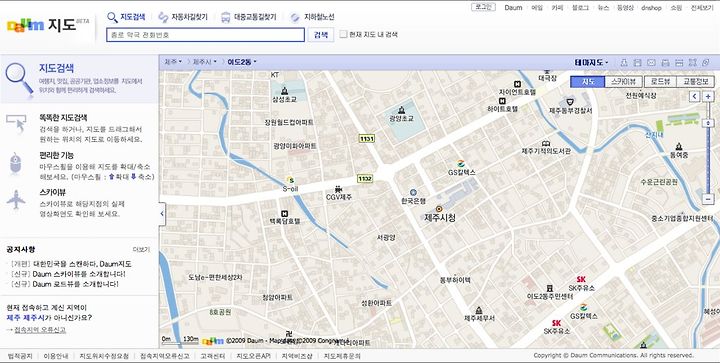Click the 제주시청 city hall marker
The height and width of the screenshot is (363, 720).
(439, 209)
